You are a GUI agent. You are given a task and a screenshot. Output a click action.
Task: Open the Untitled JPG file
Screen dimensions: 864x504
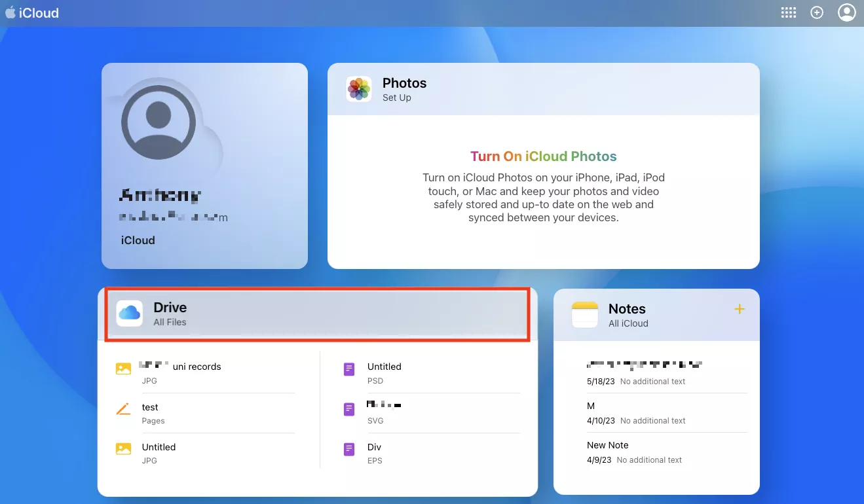coord(205,453)
